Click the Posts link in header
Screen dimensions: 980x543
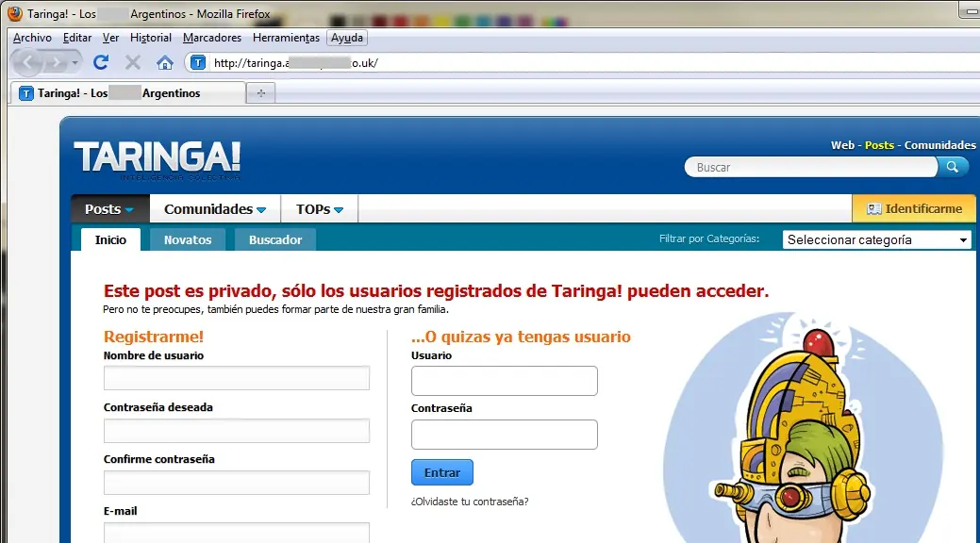[879, 145]
